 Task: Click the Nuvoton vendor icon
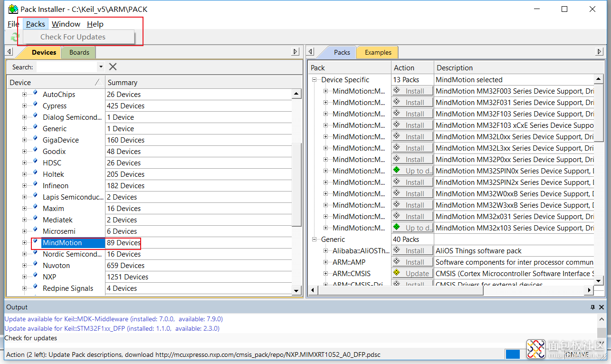point(35,265)
